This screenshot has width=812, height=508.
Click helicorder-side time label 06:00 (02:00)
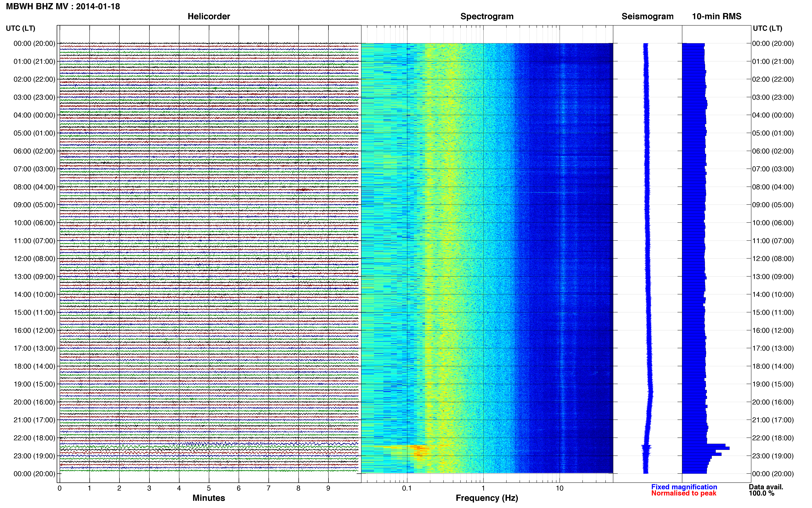pos(34,151)
